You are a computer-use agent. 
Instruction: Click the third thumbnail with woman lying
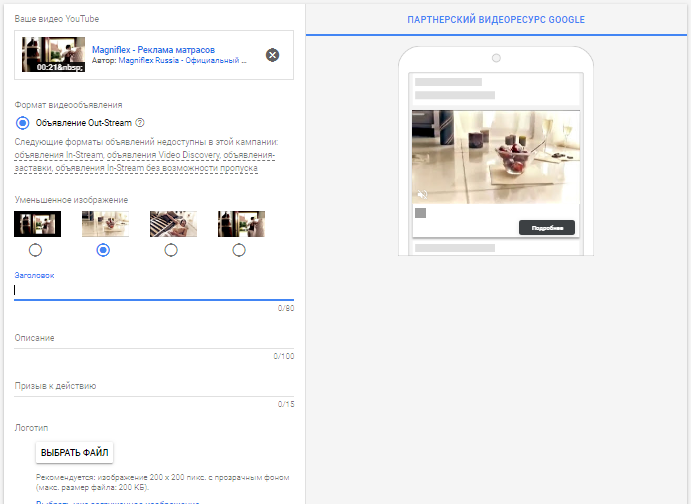[x=173, y=224]
